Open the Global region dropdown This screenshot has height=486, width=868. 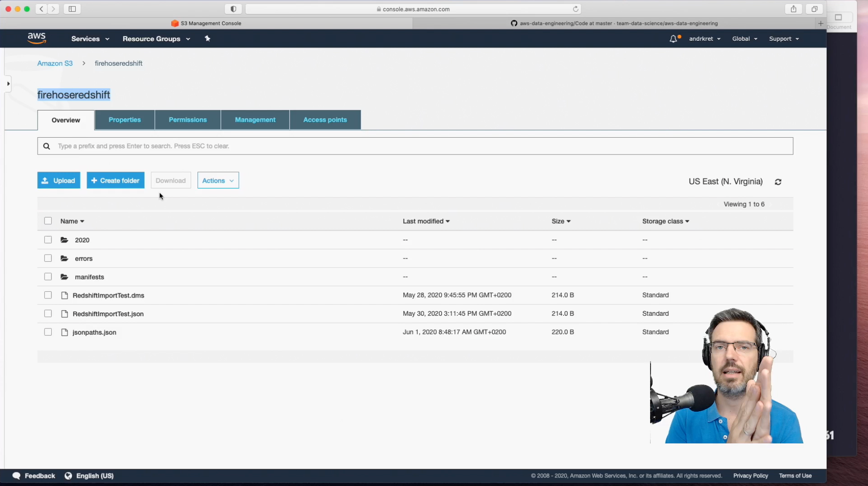[745, 39]
